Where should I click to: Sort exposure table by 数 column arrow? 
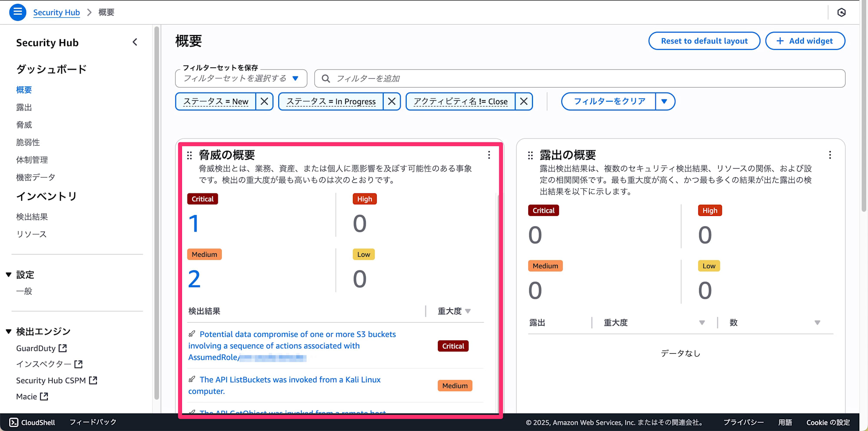(817, 323)
